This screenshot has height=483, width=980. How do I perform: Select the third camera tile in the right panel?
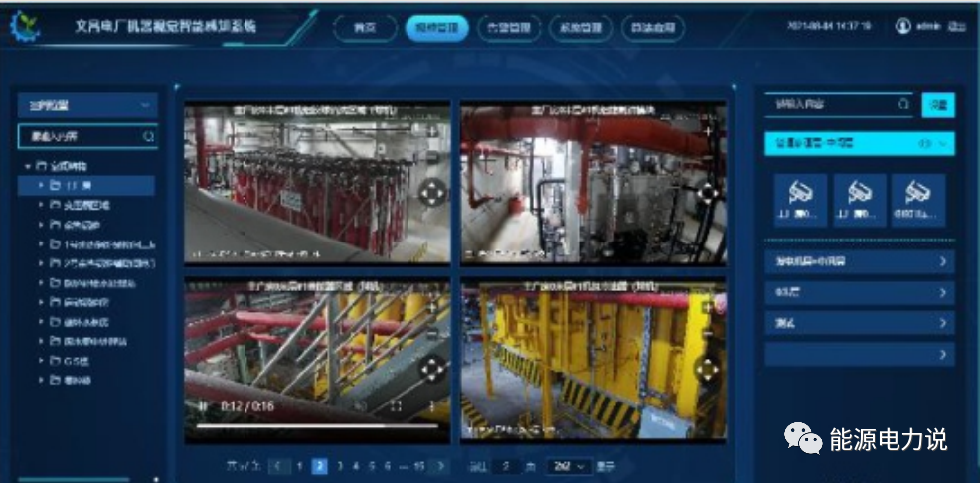click(918, 200)
